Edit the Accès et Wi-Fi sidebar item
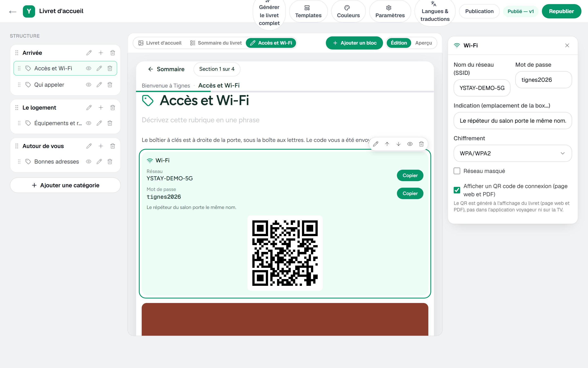 [x=99, y=68]
